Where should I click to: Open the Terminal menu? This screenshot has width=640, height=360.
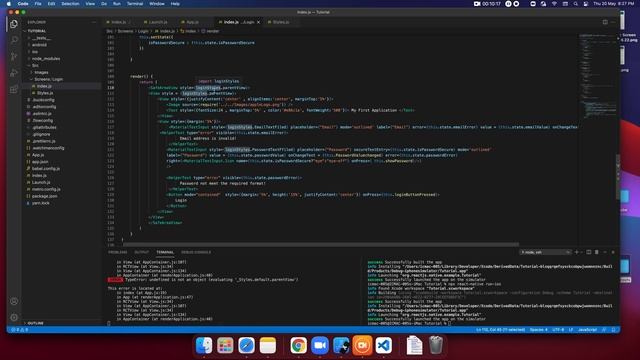point(135,4)
